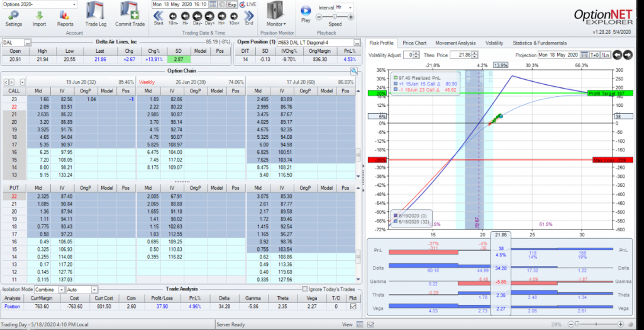Switch to the Risk Profile tab
Viewport: 644px width, 330px height.
tap(382, 43)
